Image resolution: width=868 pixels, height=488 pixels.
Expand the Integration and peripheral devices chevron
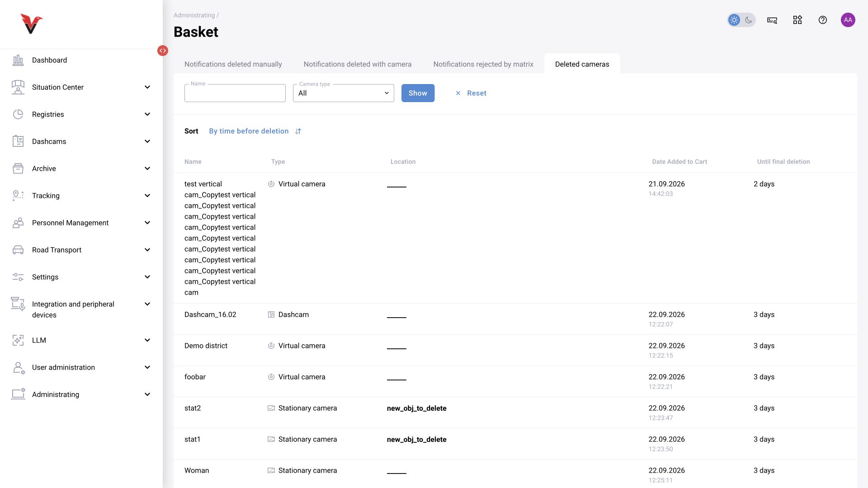(147, 304)
